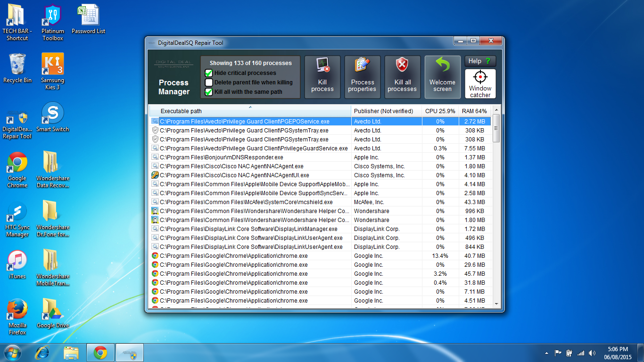Activate the Window catcher tool

(480, 84)
